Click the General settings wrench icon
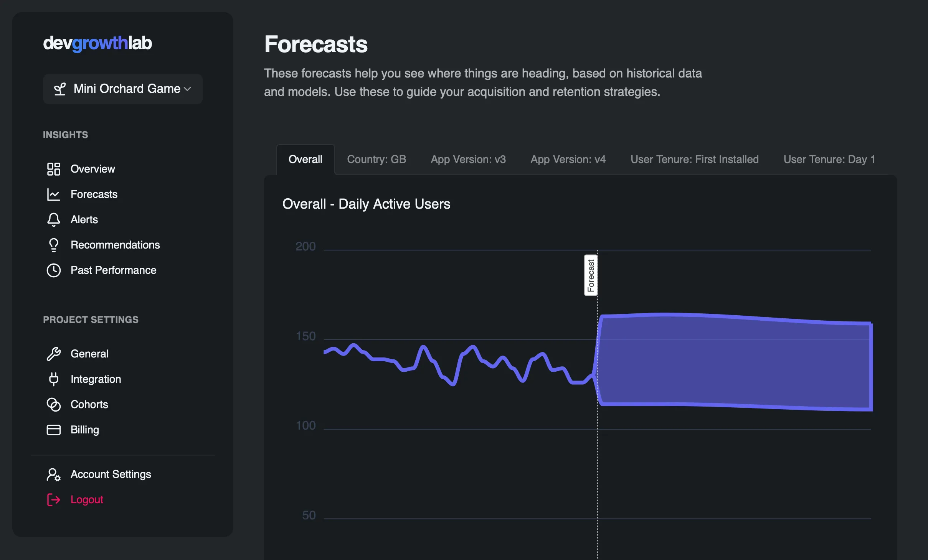Screen dimensions: 928x560 [53, 354]
